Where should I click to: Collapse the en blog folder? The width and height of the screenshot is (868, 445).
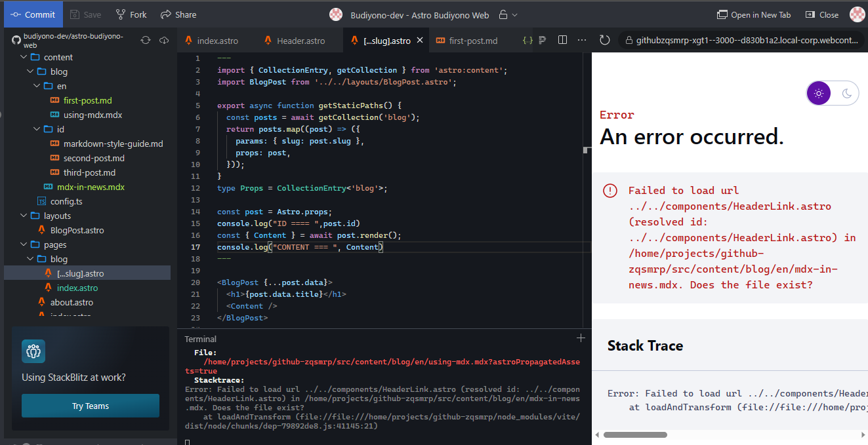[x=37, y=86]
